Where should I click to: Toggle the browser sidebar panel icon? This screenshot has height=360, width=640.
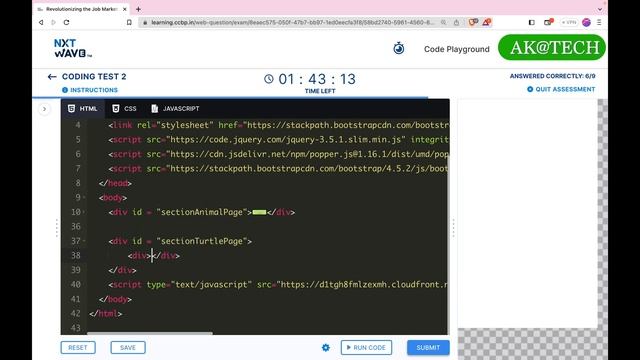(531, 22)
